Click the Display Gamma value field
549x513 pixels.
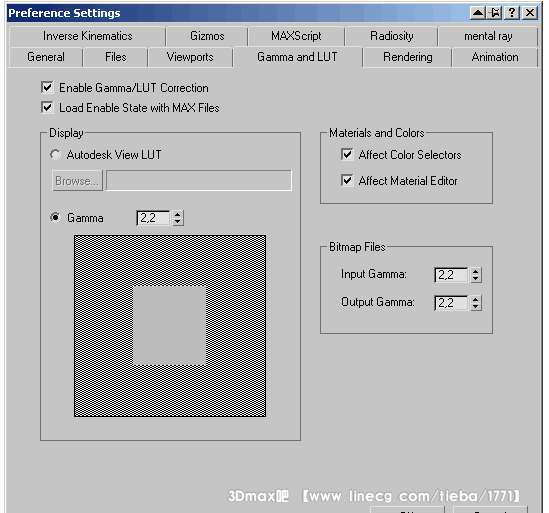coord(153,218)
